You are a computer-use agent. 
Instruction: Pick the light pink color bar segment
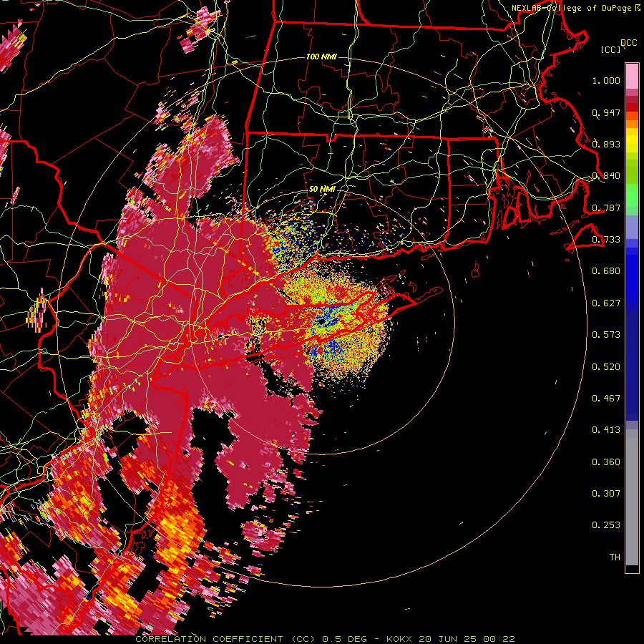point(632,77)
